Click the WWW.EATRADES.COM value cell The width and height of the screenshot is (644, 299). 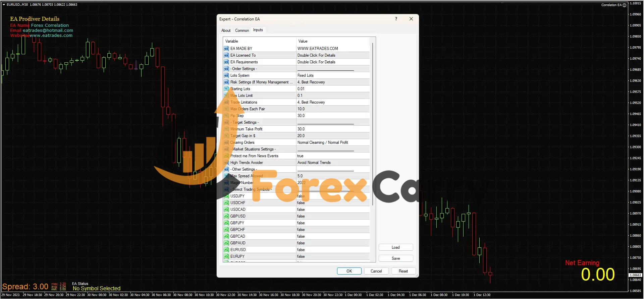click(333, 49)
